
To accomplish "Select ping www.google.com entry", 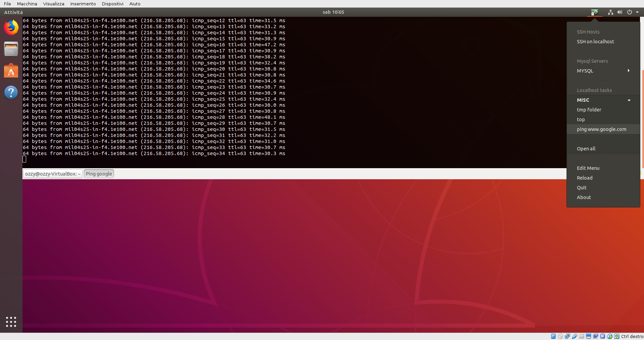I will pos(603,129).
